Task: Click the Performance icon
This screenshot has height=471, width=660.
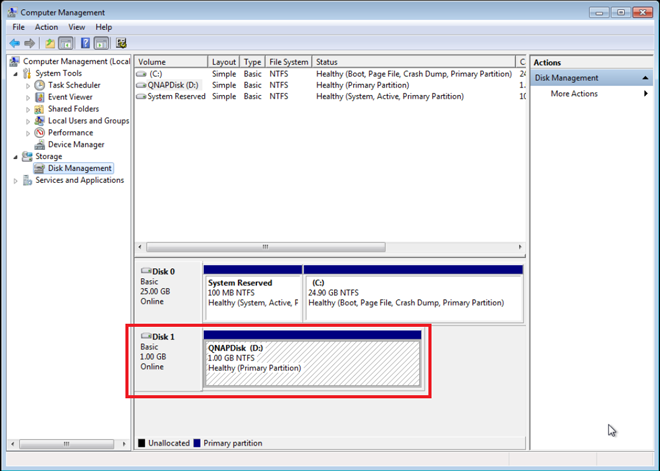Action: point(39,133)
